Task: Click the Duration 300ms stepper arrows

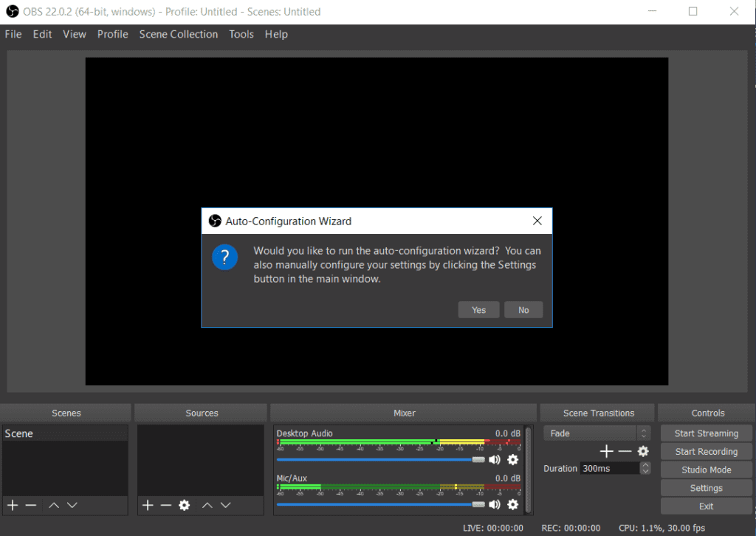Action: tap(645, 468)
